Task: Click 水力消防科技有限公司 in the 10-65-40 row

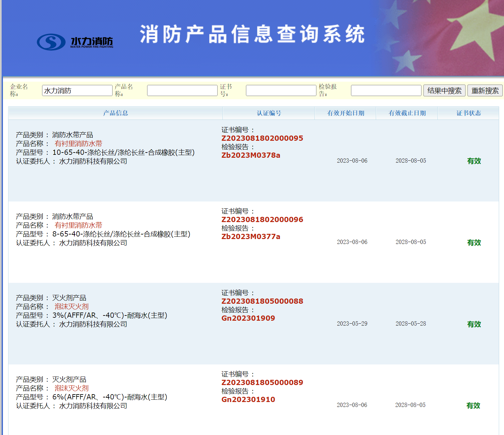Action: coord(93,161)
